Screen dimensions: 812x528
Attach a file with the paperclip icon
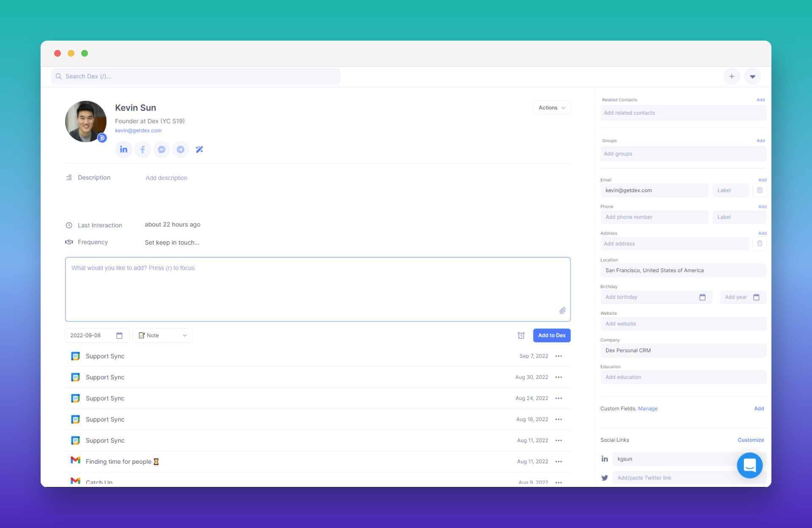[x=562, y=311]
